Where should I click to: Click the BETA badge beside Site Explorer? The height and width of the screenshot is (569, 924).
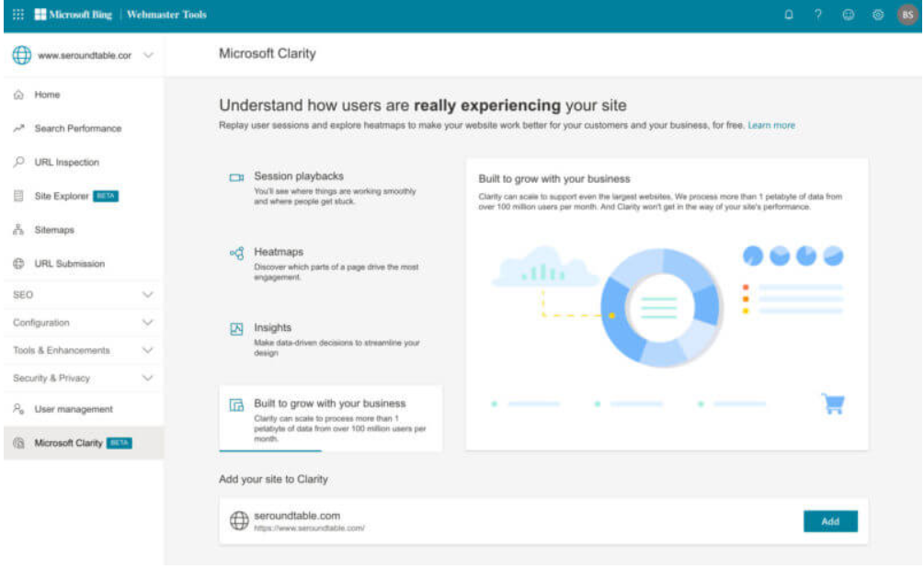[x=106, y=196]
